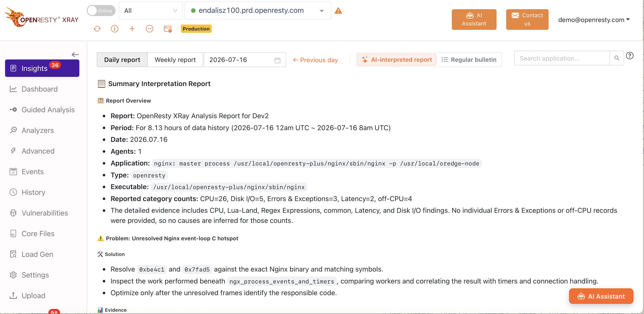Switch to AI-interpreted report view
This screenshot has width=644, height=314.
point(397,60)
